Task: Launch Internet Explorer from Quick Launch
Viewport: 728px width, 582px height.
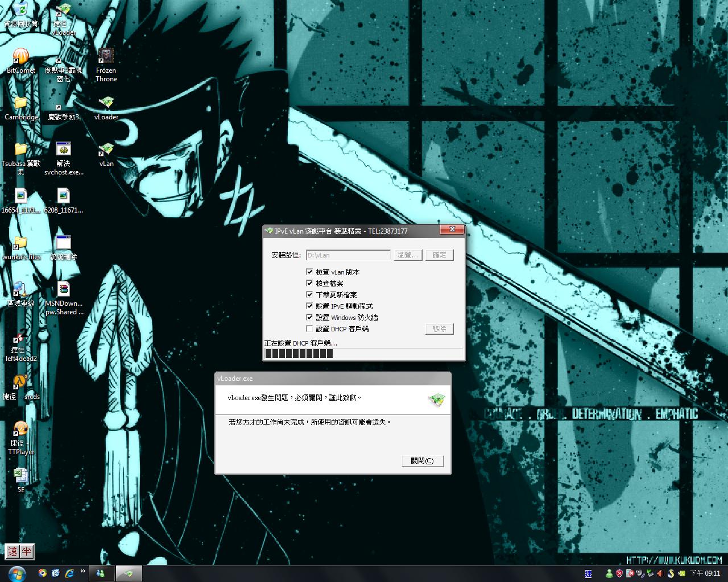Action: (x=69, y=573)
